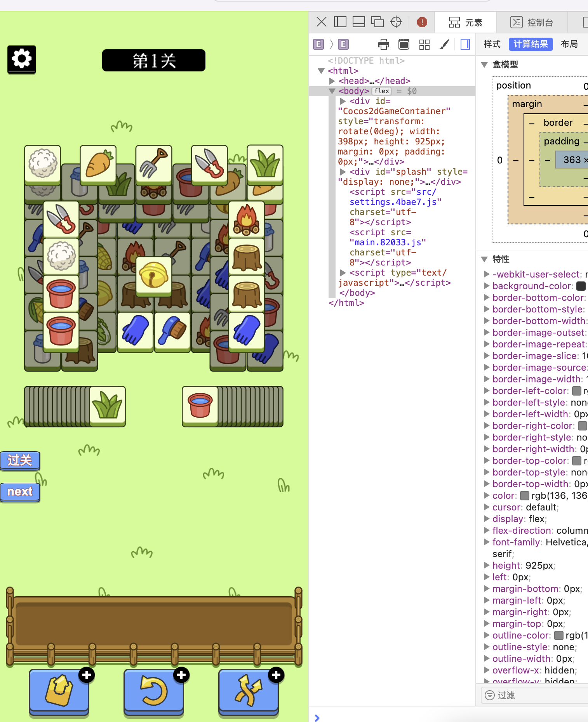Viewport: 588px width, 722px height.
Task: Dock inspector to the side
Action: (x=340, y=22)
